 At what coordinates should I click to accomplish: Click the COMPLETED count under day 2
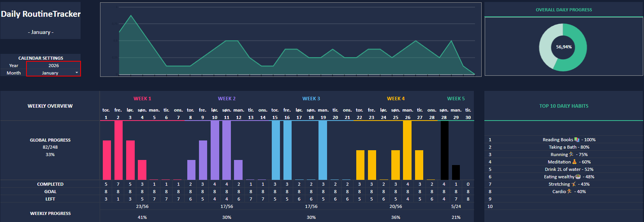pyautogui.click(x=118, y=184)
